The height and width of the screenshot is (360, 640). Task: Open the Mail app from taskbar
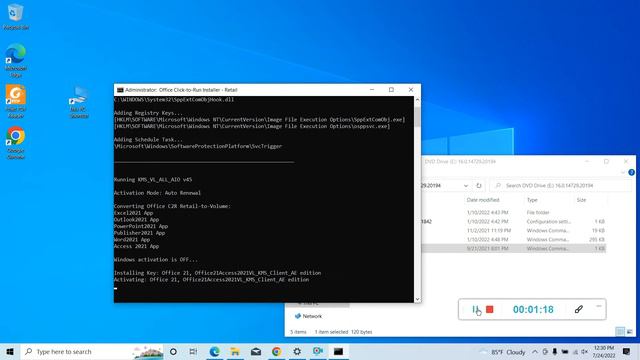click(256, 351)
